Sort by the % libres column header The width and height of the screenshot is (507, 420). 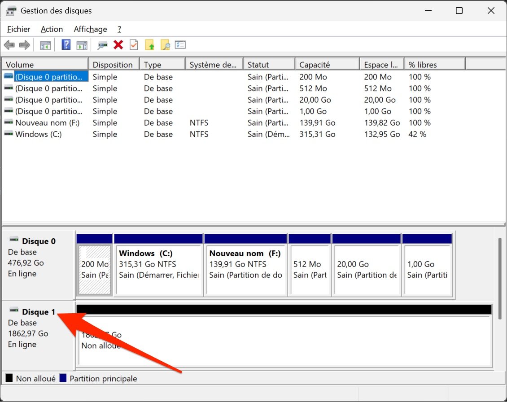435,64
